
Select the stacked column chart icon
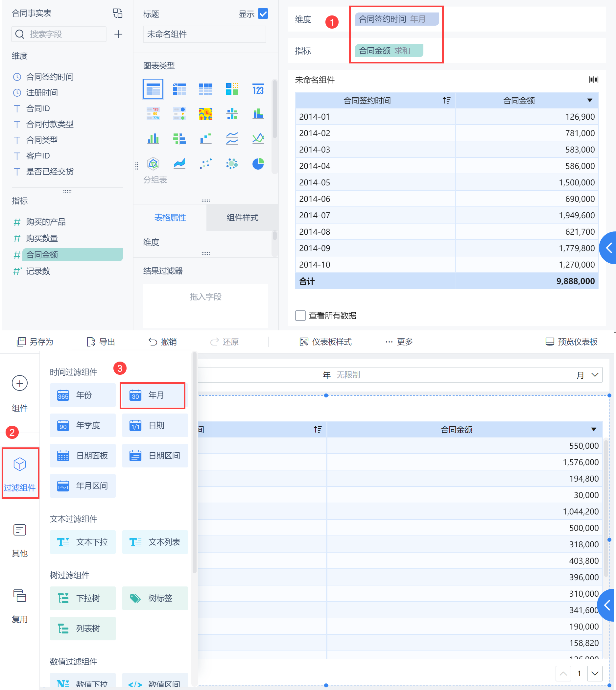(x=258, y=114)
